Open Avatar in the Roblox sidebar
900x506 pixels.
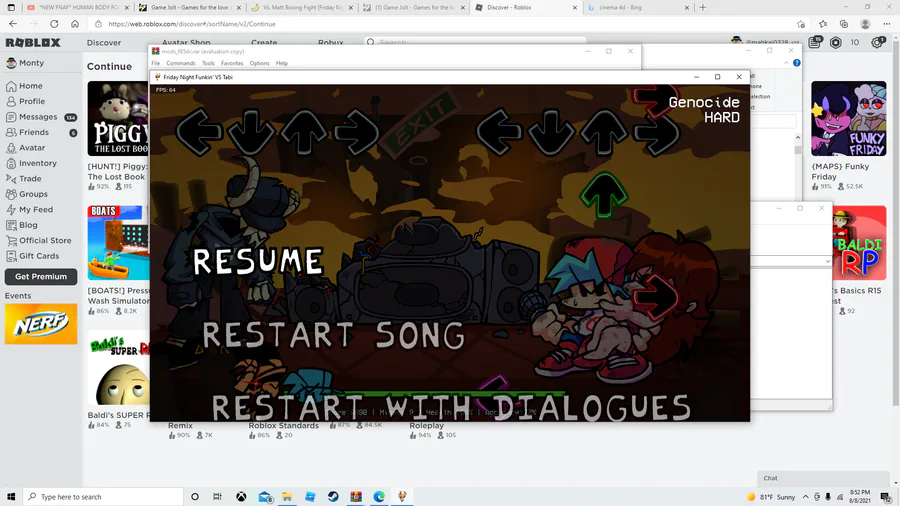pyautogui.click(x=26, y=148)
